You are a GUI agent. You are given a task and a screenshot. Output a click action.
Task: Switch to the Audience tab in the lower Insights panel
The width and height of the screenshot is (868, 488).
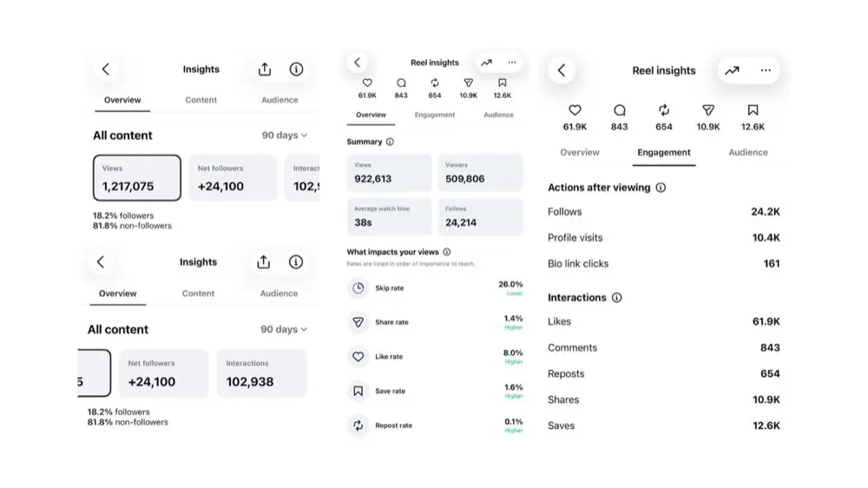[x=279, y=293]
